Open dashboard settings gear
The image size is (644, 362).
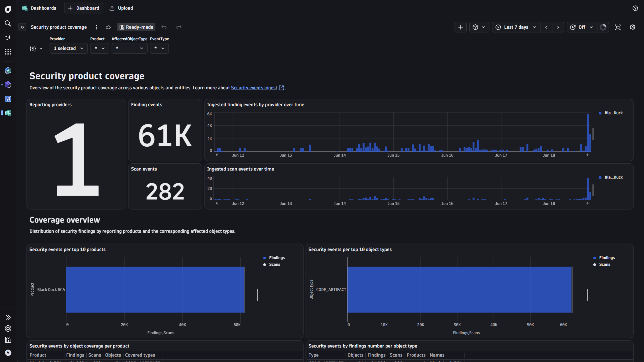tap(632, 27)
